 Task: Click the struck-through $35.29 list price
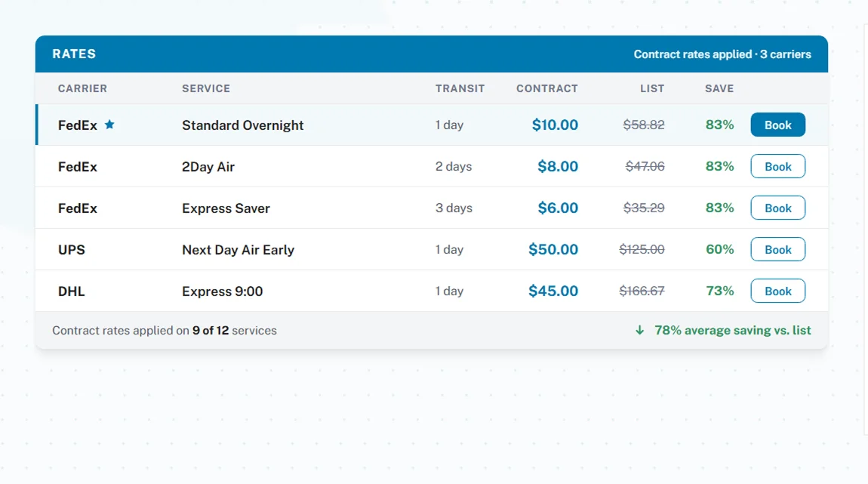click(x=644, y=208)
